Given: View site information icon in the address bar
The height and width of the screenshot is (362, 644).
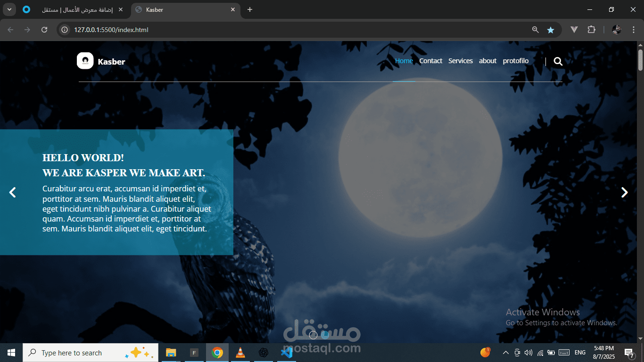Looking at the screenshot, I should (x=65, y=30).
